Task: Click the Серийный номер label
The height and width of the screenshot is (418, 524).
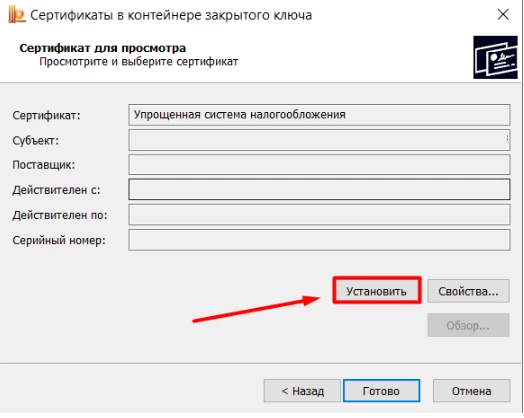Action: (x=59, y=240)
